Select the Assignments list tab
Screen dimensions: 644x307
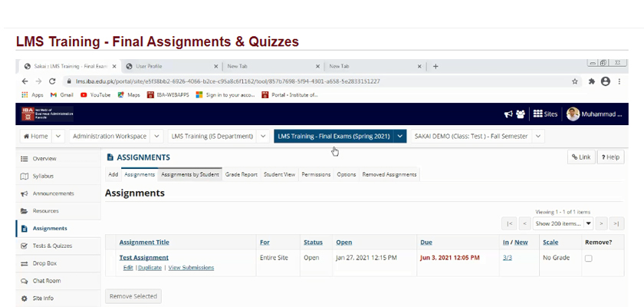140,174
